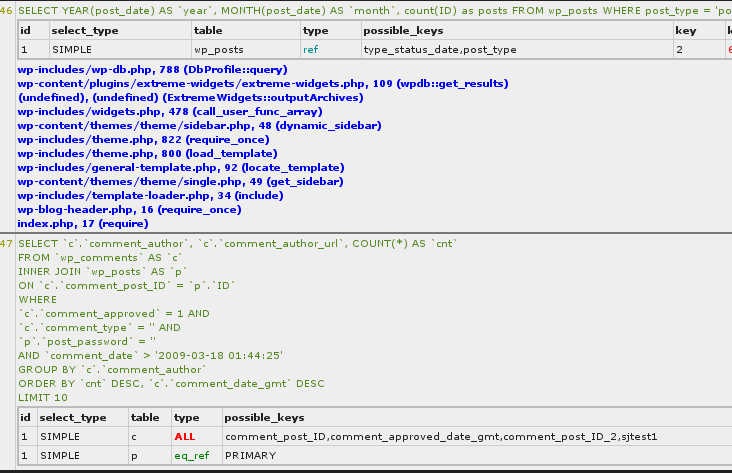Click the INNER JOIN `wp_posts` line
Image resolution: width=732 pixels, height=473 pixels.
pos(103,271)
